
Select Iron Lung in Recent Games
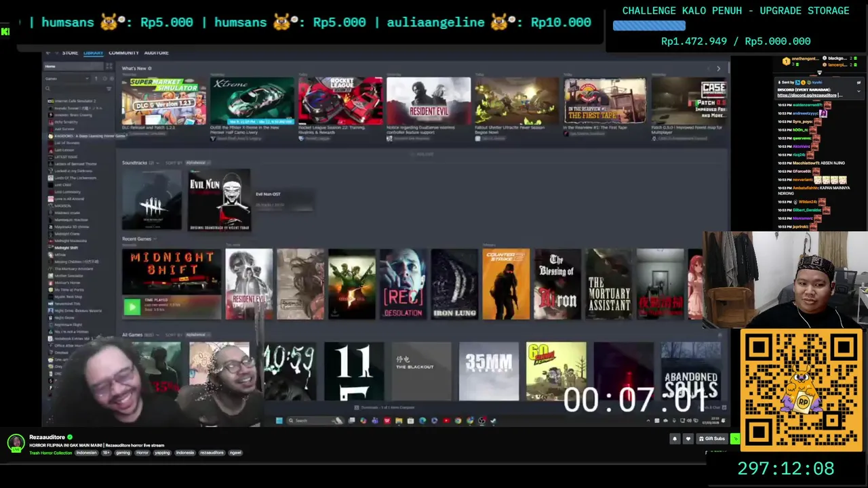point(454,284)
